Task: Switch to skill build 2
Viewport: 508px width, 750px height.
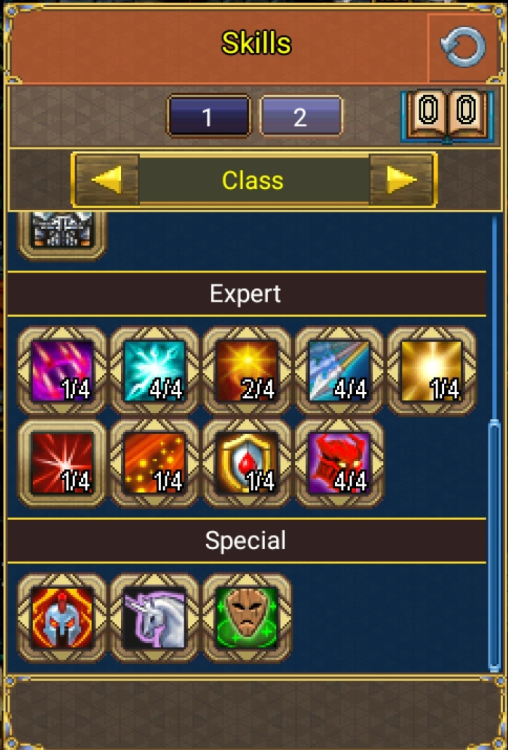Action: pyautogui.click(x=301, y=116)
